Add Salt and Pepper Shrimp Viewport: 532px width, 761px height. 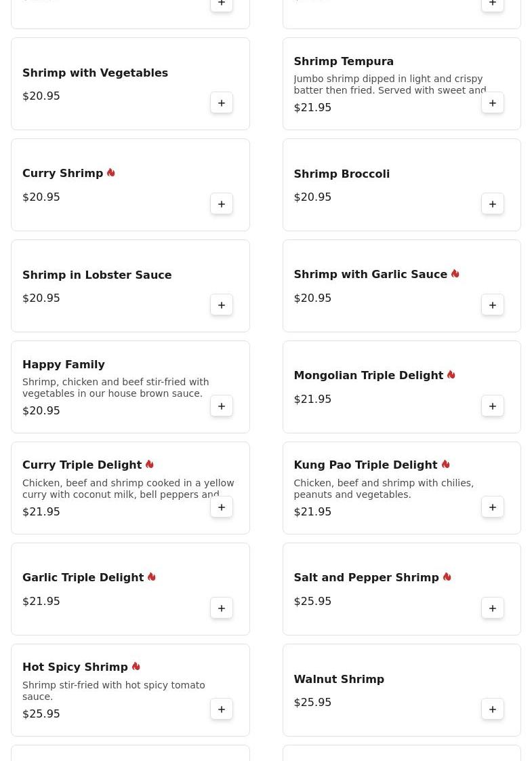(493, 608)
